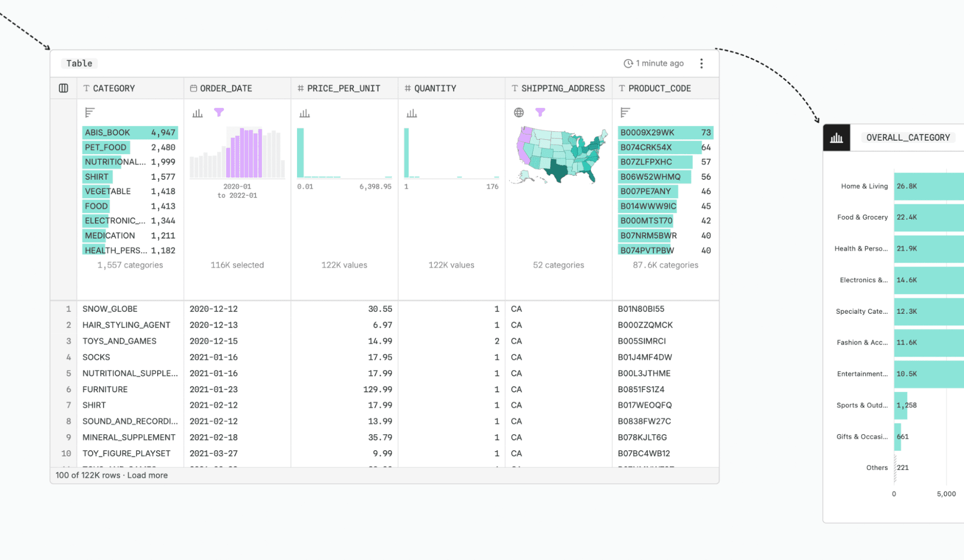Open the filter funnel on ORDER_DATE

click(219, 112)
